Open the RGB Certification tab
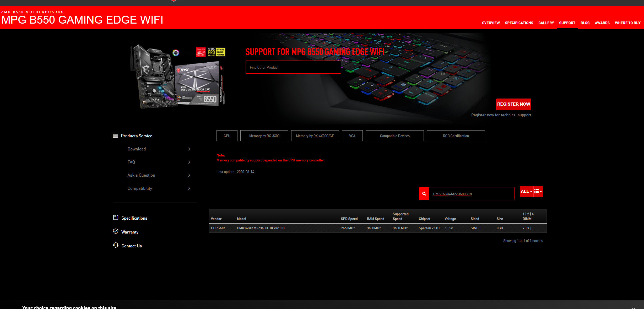This screenshot has width=644, height=309. tap(456, 136)
